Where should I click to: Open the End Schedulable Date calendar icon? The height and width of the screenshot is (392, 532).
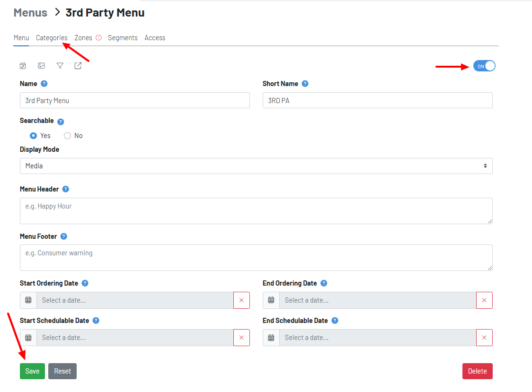click(x=271, y=337)
